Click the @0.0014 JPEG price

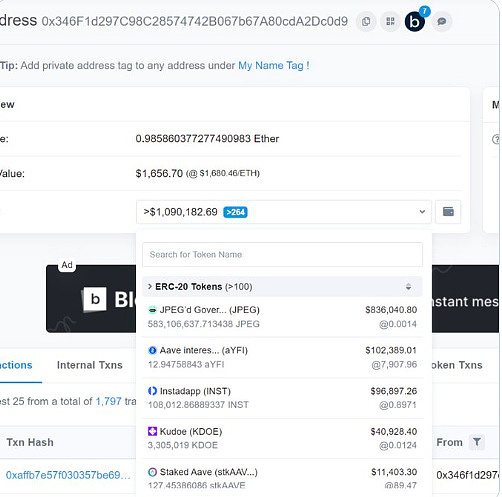[398, 324]
